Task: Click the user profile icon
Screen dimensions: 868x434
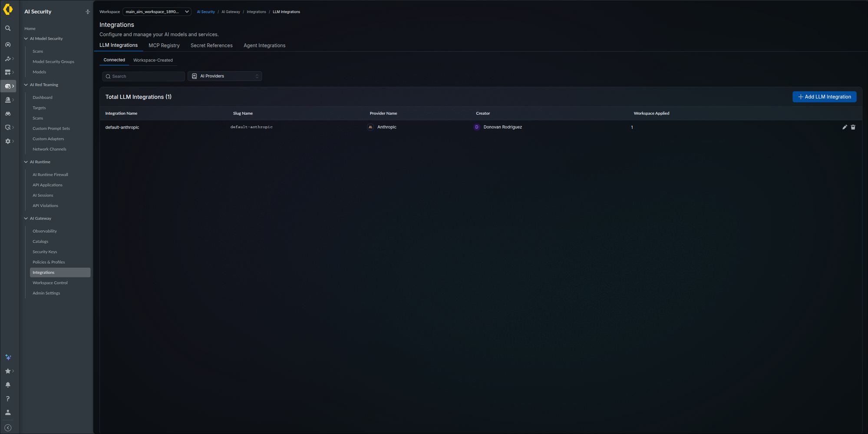Action: click(x=8, y=413)
